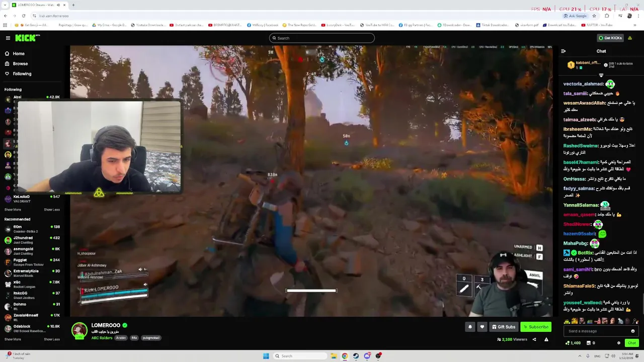Open ZavalaHimself recommended channel
Image resolution: width=644 pixels, height=362 pixels.
[33, 317]
